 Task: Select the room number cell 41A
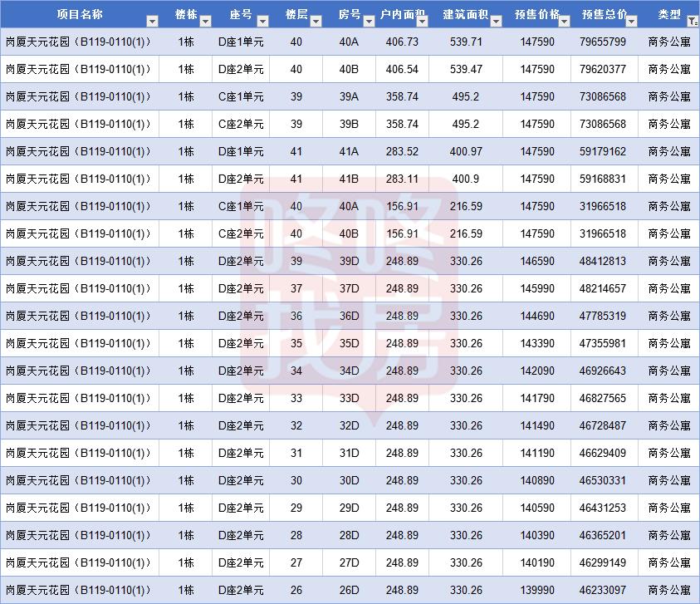pos(349,151)
